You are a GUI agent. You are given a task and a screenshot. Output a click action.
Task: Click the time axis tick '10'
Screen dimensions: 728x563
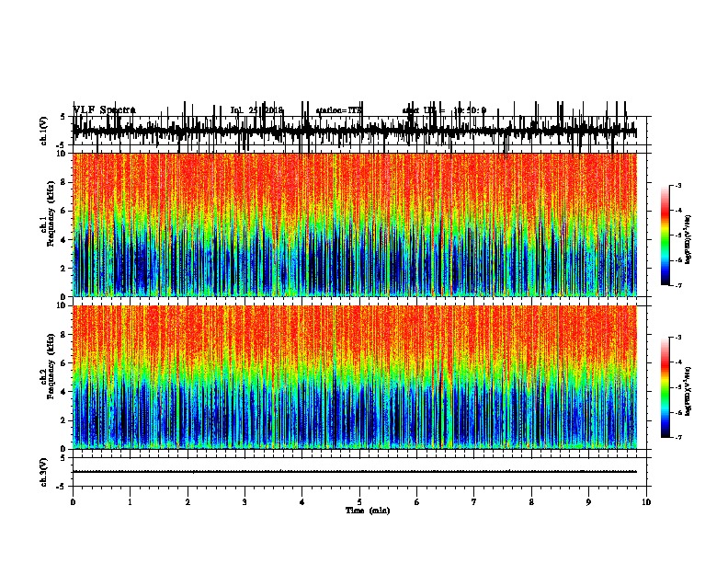(x=646, y=502)
